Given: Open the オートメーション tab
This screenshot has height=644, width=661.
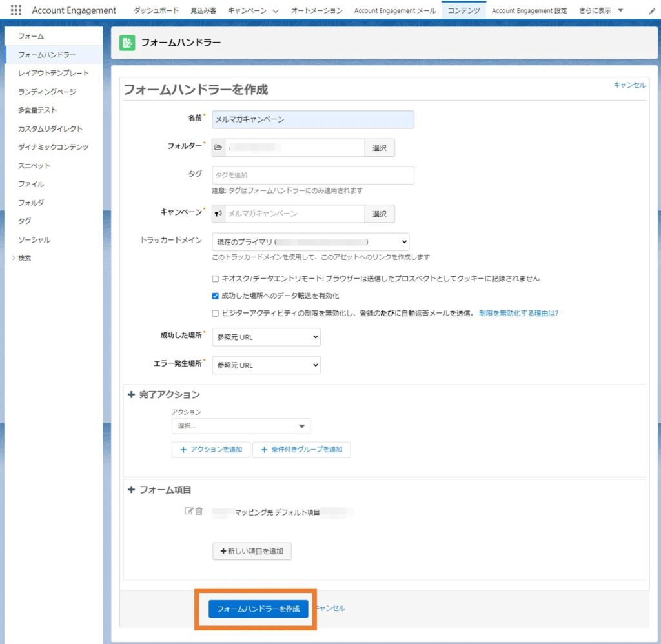Looking at the screenshot, I should (x=316, y=10).
